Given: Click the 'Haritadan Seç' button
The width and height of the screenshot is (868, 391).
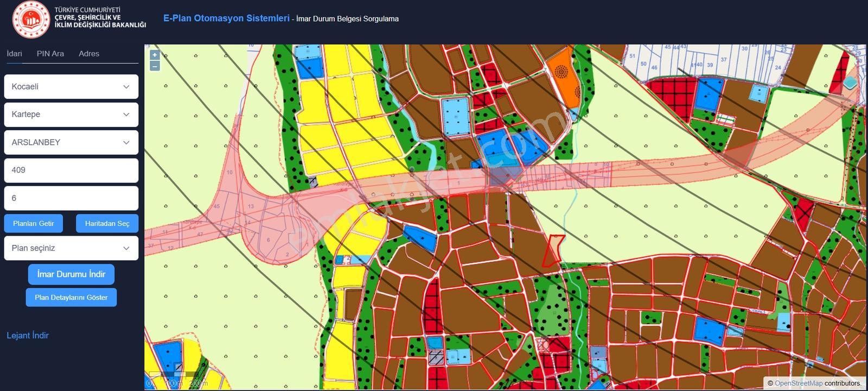Looking at the screenshot, I should [107, 223].
